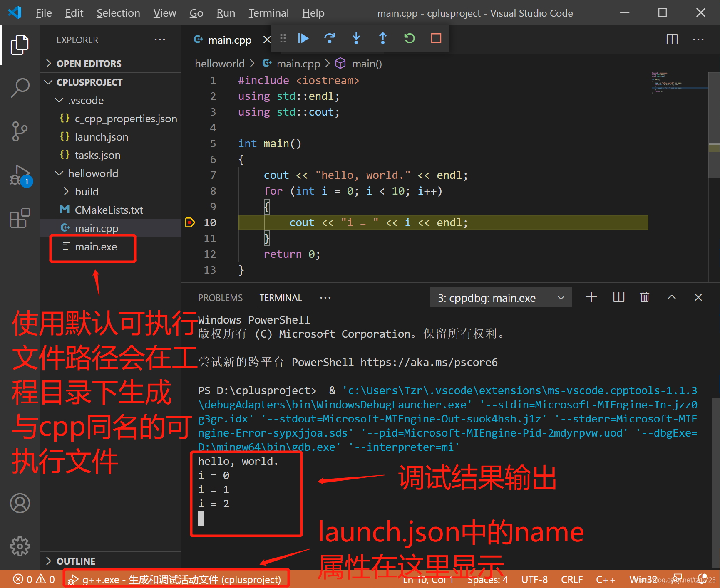Image resolution: width=720 pixels, height=588 pixels.
Task: Open the Edit menu
Action: click(x=74, y=13)
